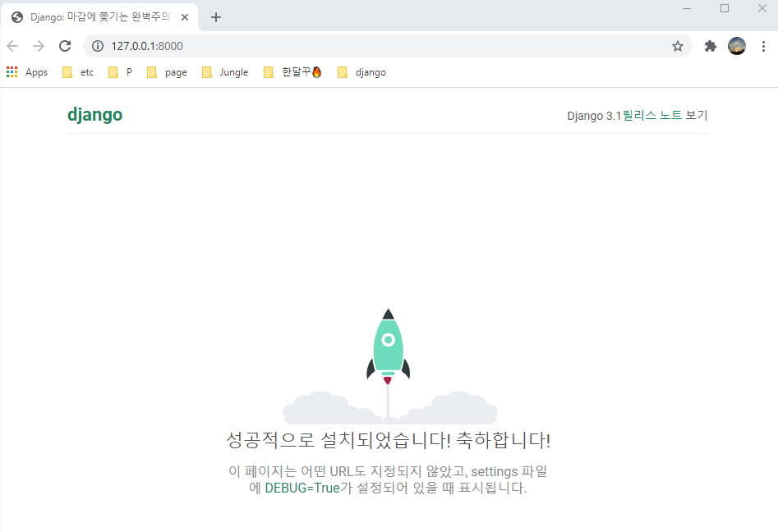Open site information icon in address bar

98,46
